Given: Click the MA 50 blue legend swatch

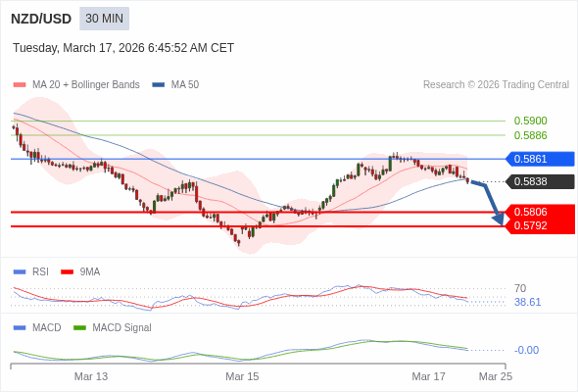Looking at the screenshot, I should pos(159,85).
